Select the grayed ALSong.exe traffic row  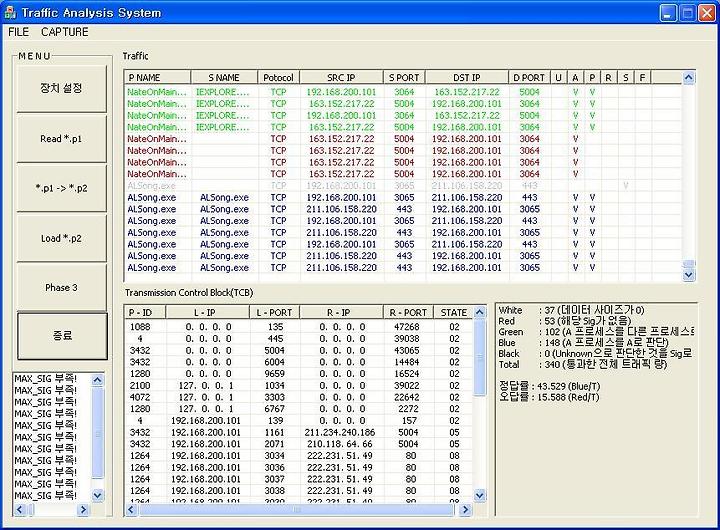403,186
